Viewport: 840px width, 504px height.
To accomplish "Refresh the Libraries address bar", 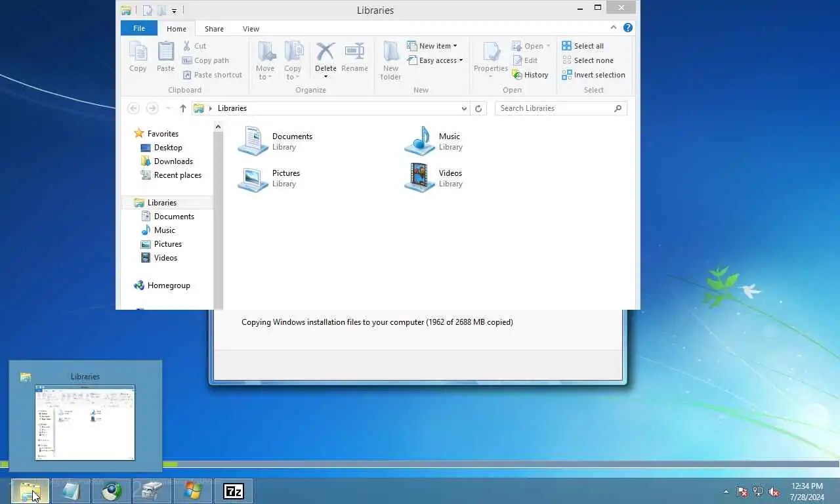I will [478, 108].
